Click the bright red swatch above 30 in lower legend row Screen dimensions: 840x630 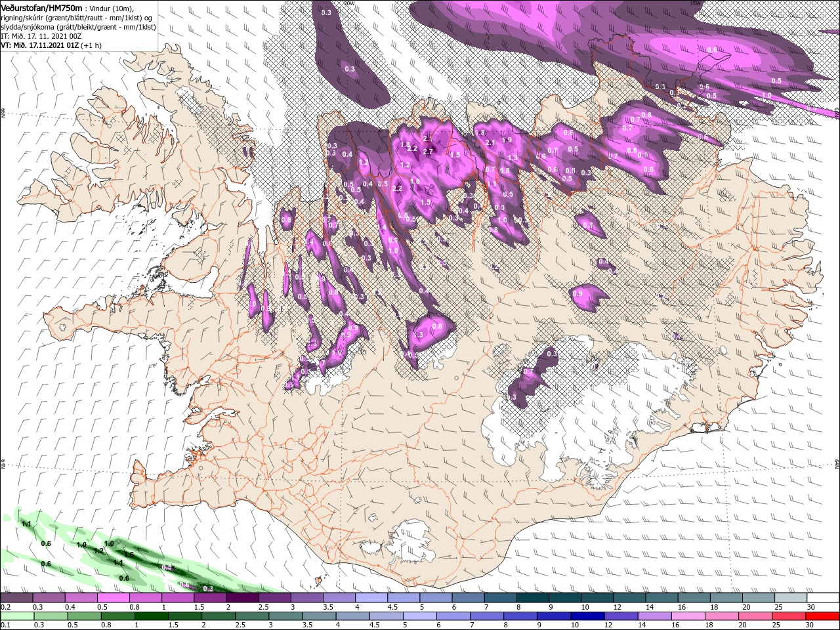823,616
